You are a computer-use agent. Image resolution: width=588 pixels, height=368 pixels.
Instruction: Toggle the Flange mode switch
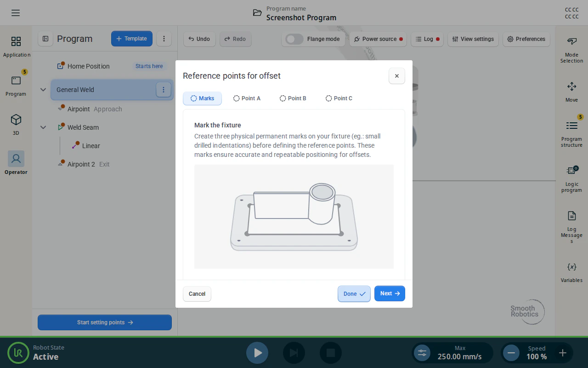tap(294, 39)
